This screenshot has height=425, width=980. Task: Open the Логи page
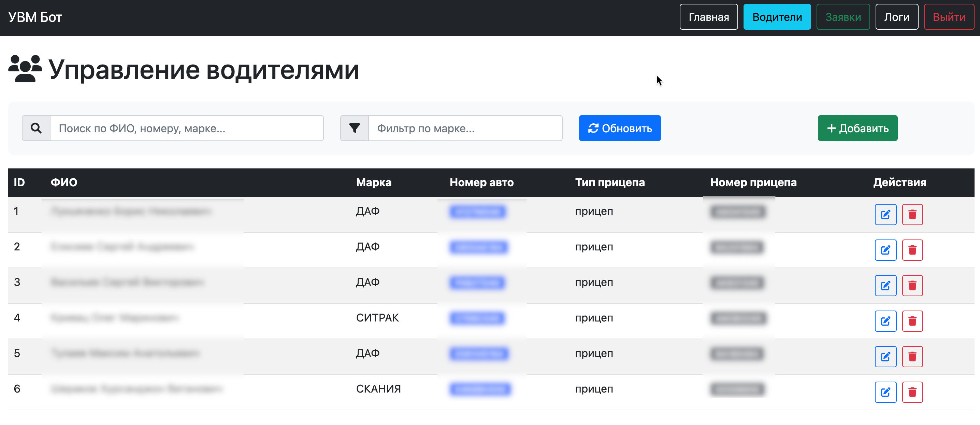tap(896, 17)
